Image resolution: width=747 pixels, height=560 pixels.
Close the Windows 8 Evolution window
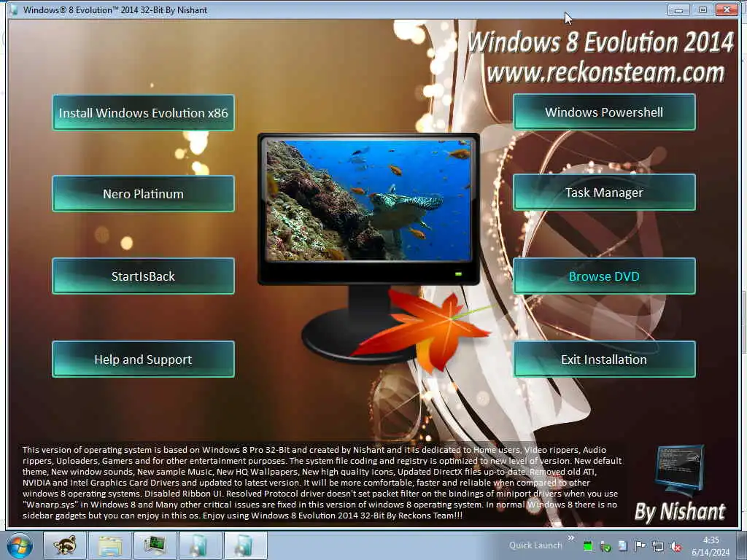point(727,9)
